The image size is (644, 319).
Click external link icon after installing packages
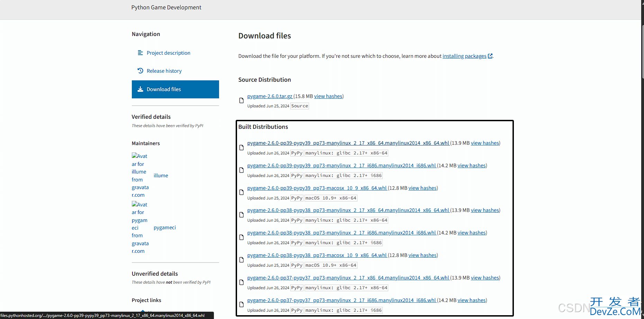coord(490,56)
